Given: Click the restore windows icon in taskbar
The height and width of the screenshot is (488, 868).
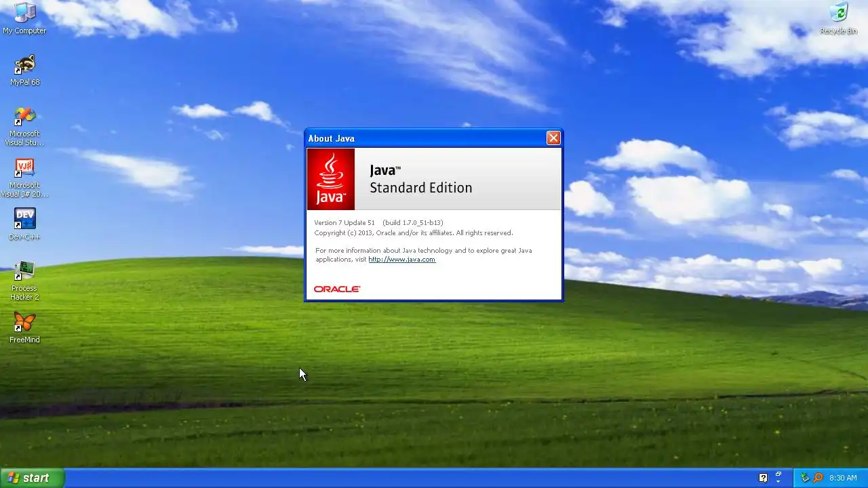Looking at the screenshot, I should (778, 474).
